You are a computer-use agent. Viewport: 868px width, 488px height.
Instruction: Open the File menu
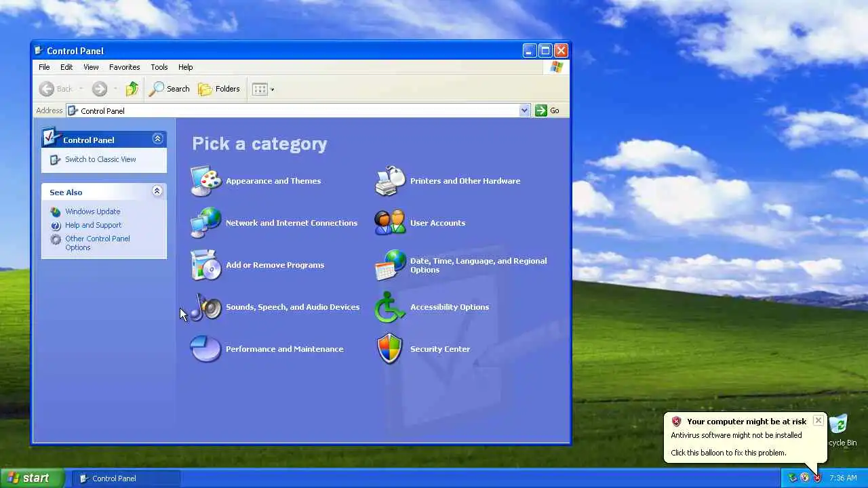point(44,67)
